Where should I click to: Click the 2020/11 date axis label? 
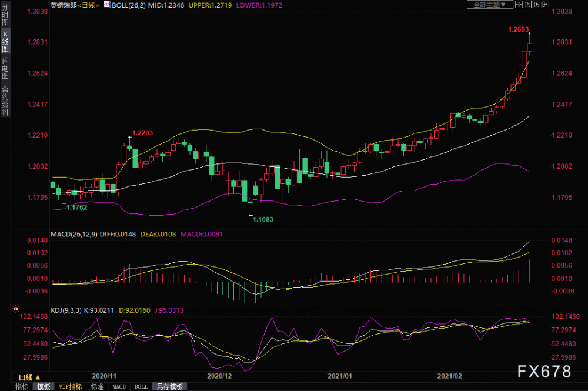(104, 376)
